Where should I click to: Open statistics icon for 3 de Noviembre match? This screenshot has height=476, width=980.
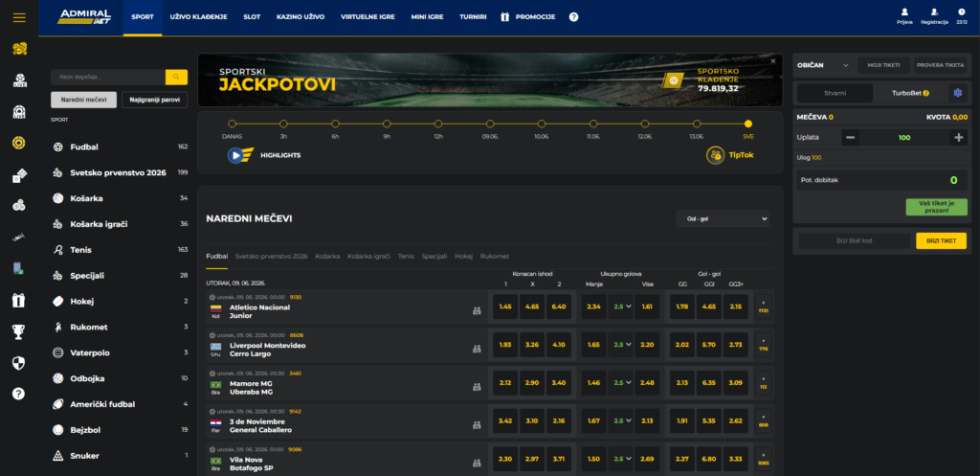tap(477, 424)
